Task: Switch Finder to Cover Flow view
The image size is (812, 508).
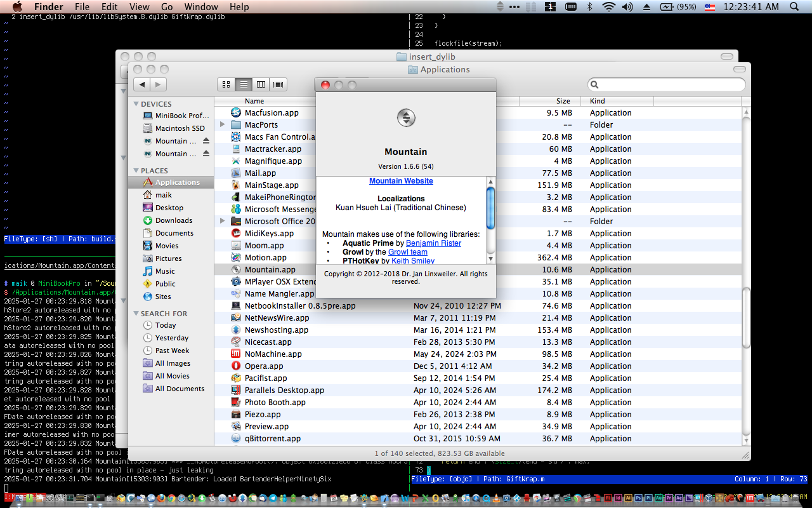Action: pos(278,84)
